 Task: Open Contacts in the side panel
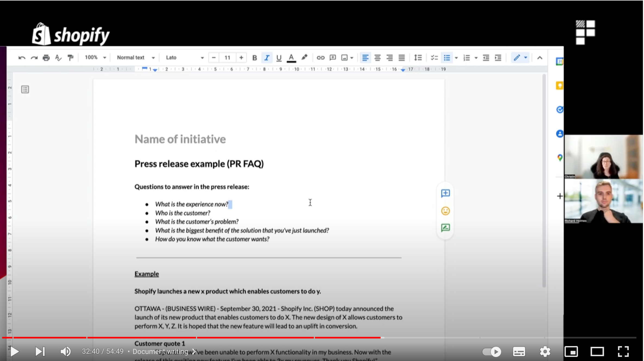pos(560,134)
